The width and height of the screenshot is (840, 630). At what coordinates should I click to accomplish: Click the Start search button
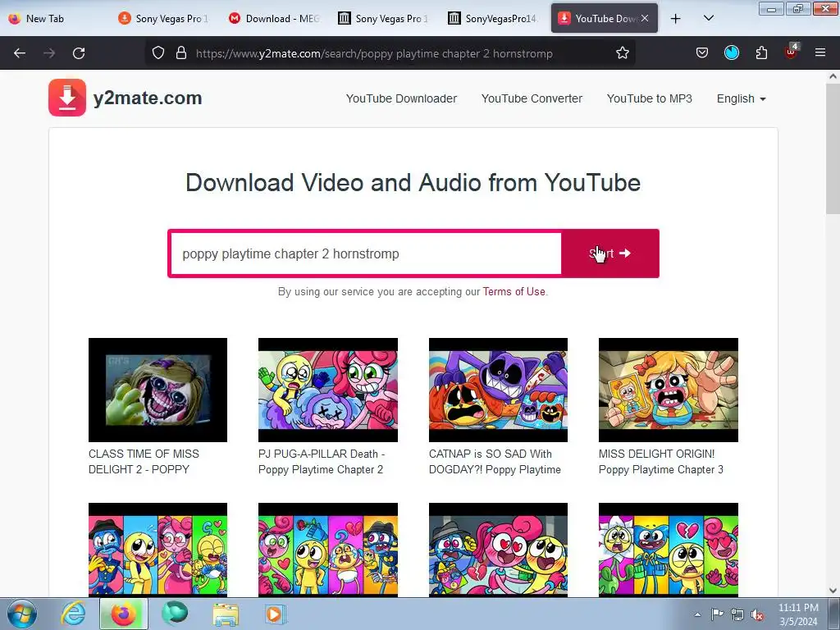click(610, 253)
